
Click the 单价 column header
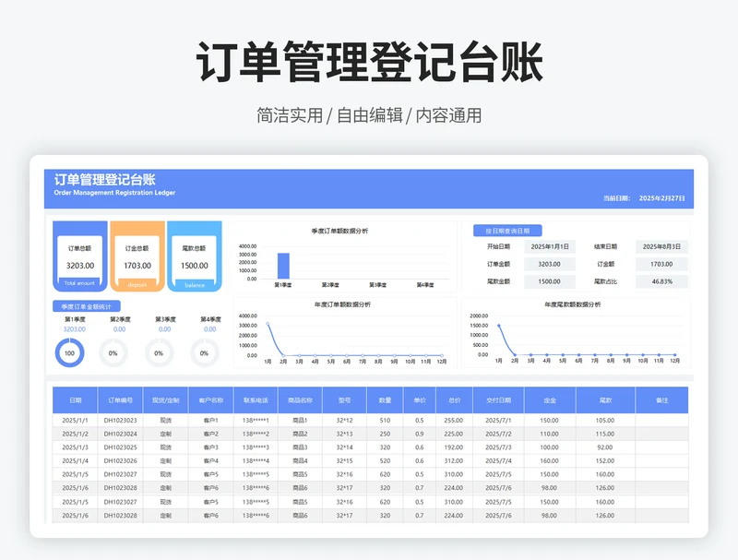tap(420, 400)
